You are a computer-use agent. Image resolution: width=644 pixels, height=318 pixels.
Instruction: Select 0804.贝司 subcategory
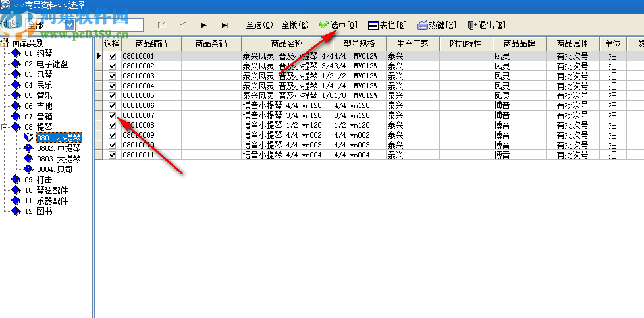point(55,169)
